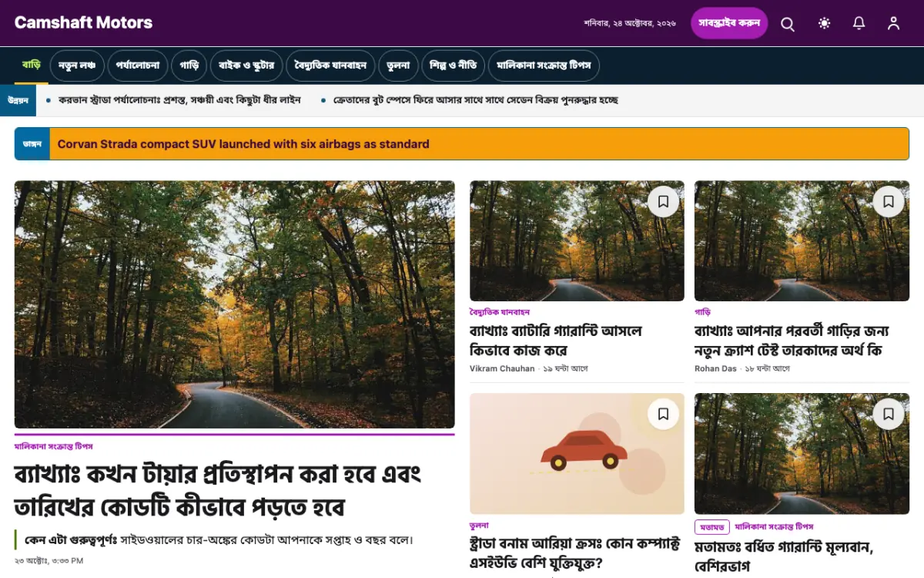
Task: Open the শিল্প ও নীতি nav tab
Action: (454, 66)
